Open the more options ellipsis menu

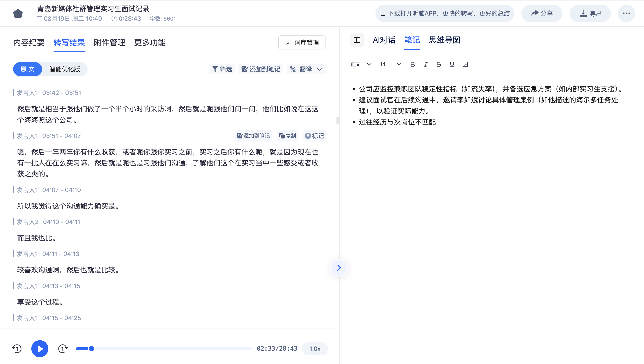coord(626,13)
